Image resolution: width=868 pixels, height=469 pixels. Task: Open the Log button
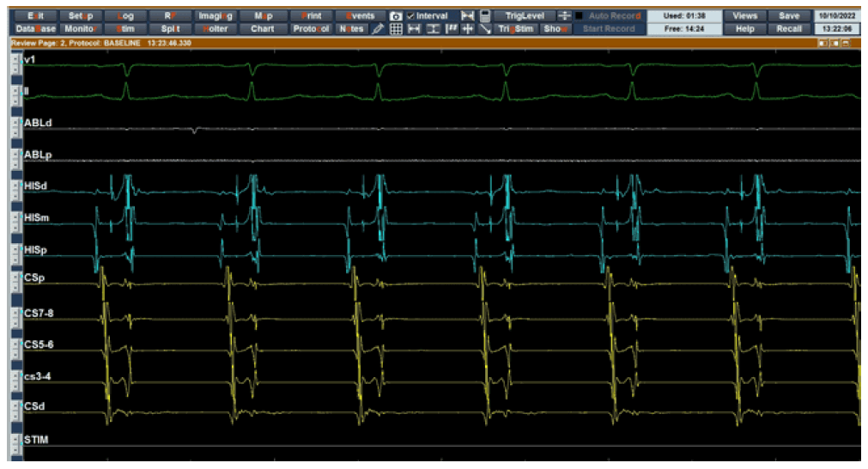[125, 16]
